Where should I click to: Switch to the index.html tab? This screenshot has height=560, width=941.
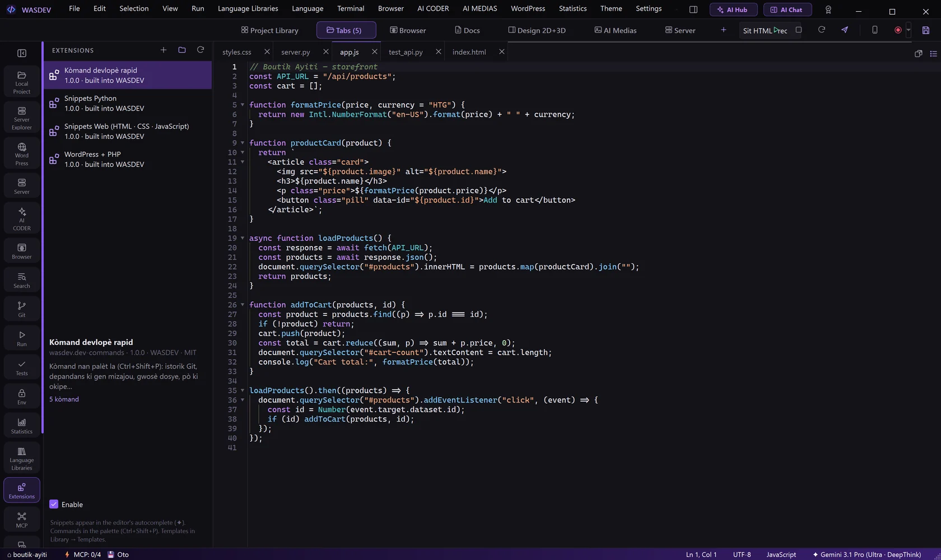(x=469, y=52)
